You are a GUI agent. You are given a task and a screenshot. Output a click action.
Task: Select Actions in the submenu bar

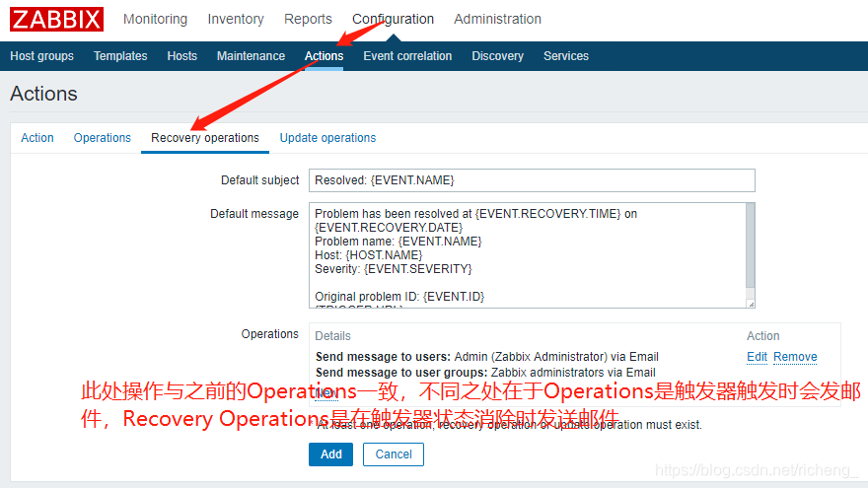pos(324,56)
